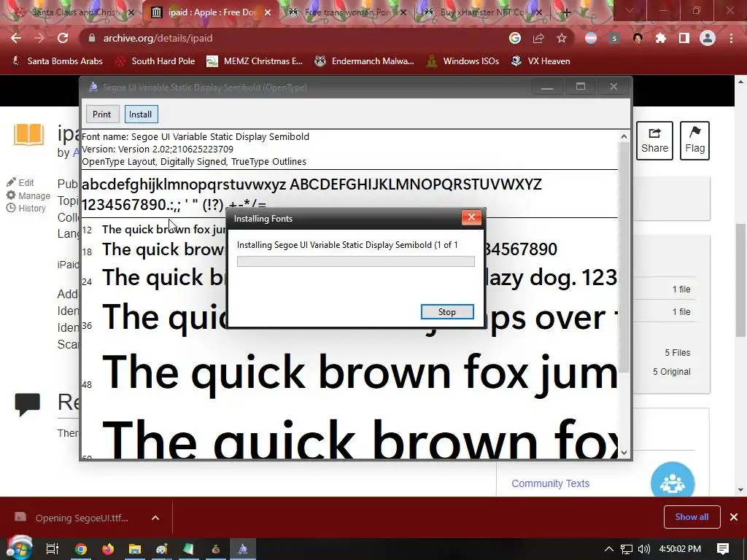747x560 pixels.
Task: Click the 5 Original entry
Action: (x=671, y=372)
